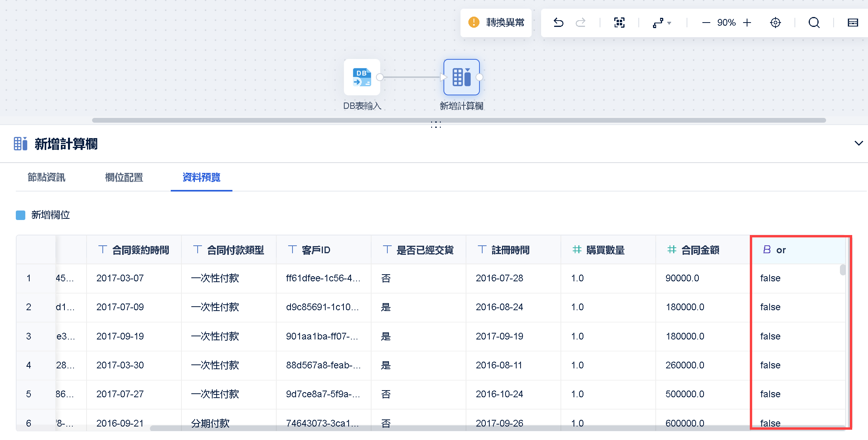Screen dimensions: 868x440
Task: Open the connector line style dropdown
Action: 662,23
